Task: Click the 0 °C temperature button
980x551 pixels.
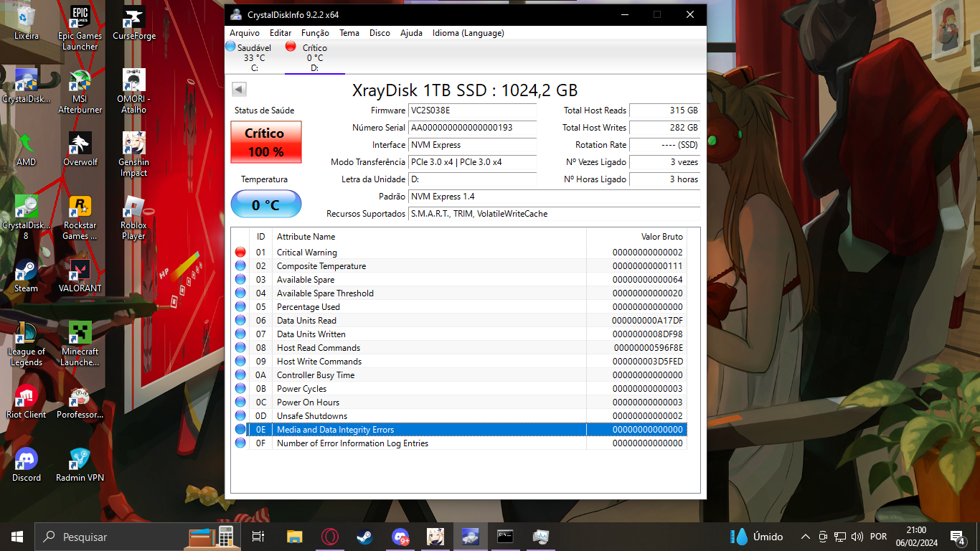Action: [266, 204]
